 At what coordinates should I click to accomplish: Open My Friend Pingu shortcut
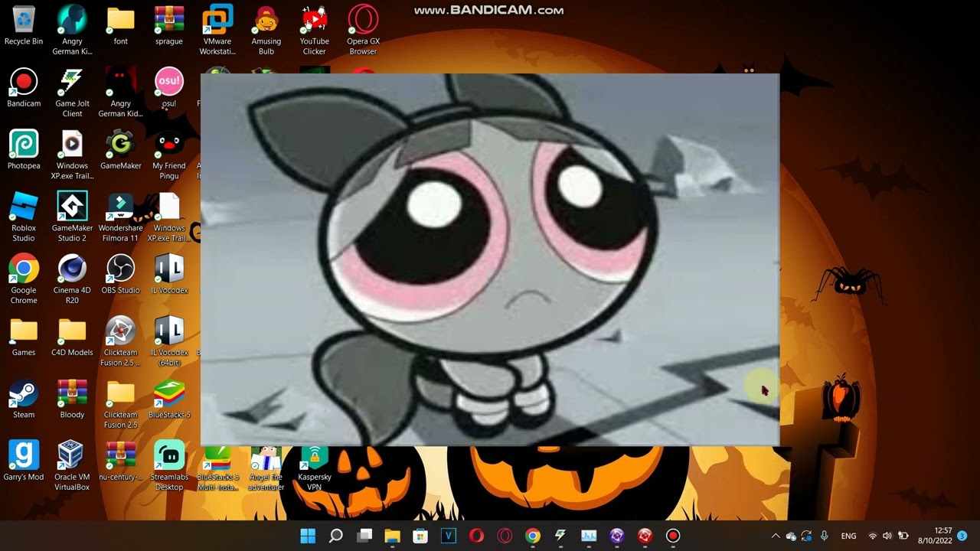[169, 155]
